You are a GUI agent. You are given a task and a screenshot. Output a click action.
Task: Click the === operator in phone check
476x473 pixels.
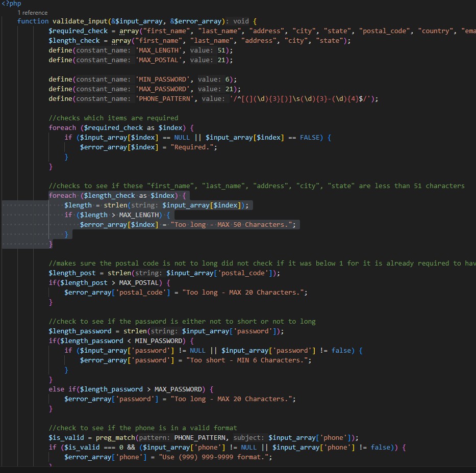click(x=109, y=448)
